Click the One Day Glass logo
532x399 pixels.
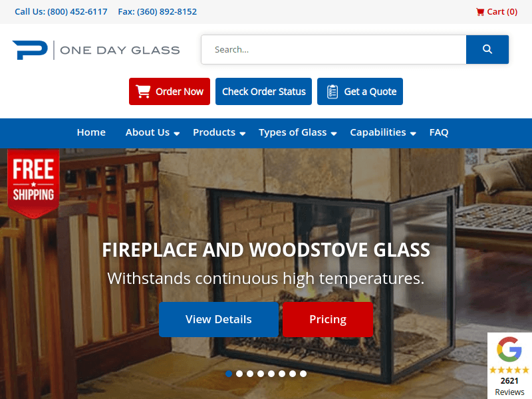click(96, 50)
